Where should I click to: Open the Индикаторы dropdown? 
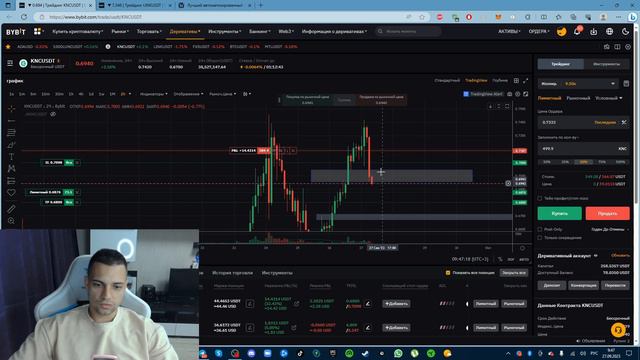[x=153, y=94]
